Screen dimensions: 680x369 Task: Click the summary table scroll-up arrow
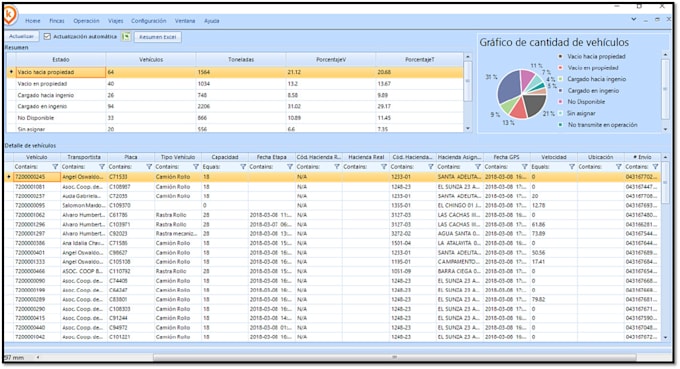point(468,57)
